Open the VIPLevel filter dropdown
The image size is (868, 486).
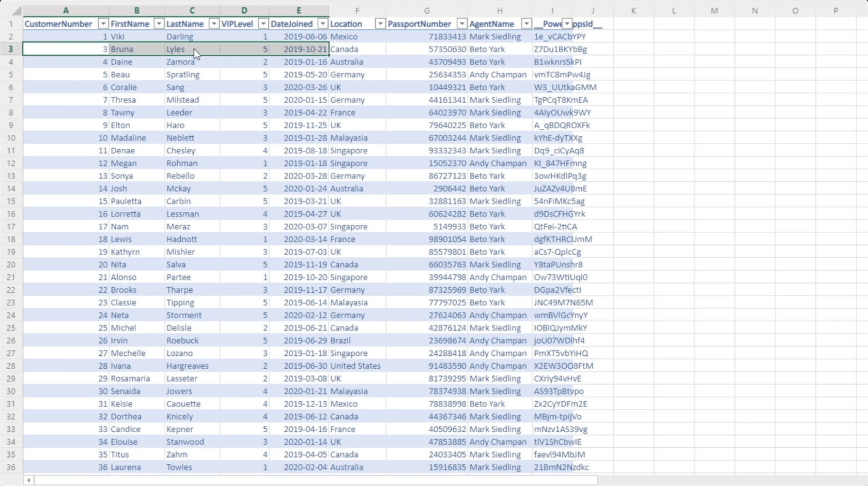pos(263,24)
